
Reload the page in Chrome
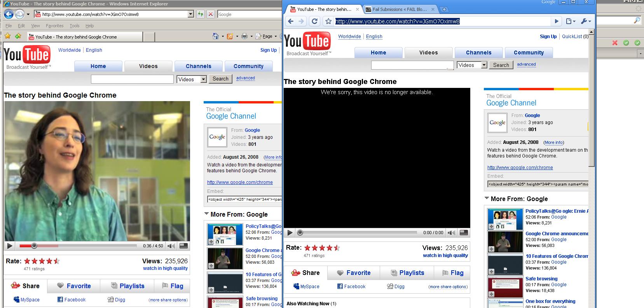tap(315, 21)
